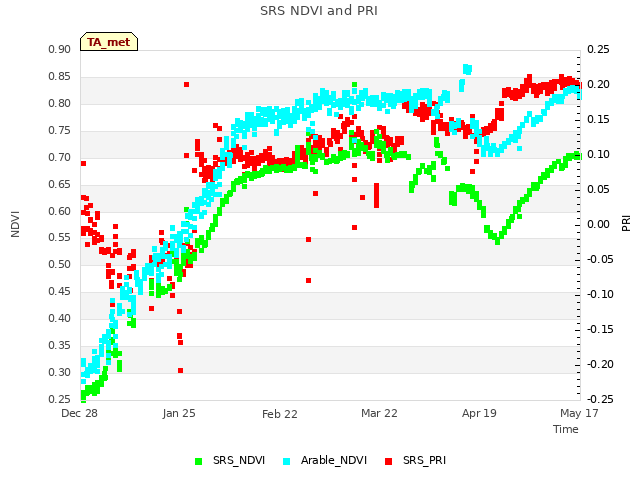
Task: Click the Time axis title
Action: [566, 429]
